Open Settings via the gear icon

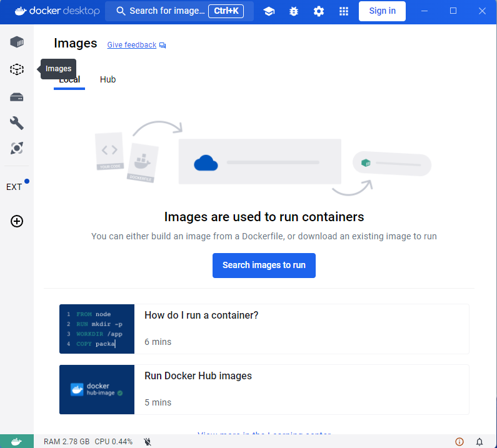319,11
